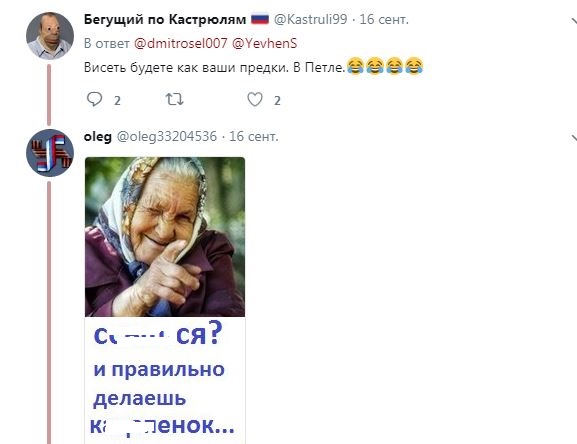Open Бегущий по Кастрюлям profile avatar
The width and height of the screenshot is (577, 444).
(x=50, y=36)
